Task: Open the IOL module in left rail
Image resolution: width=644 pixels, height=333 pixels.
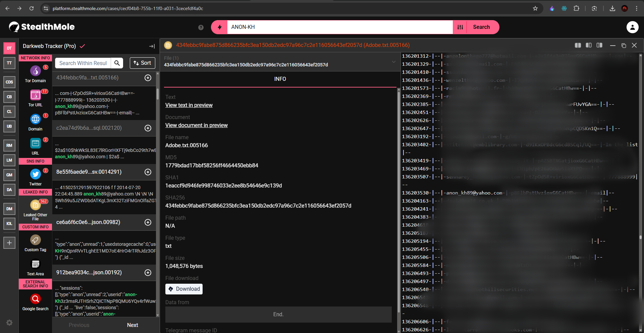Action: pos(9,224)
